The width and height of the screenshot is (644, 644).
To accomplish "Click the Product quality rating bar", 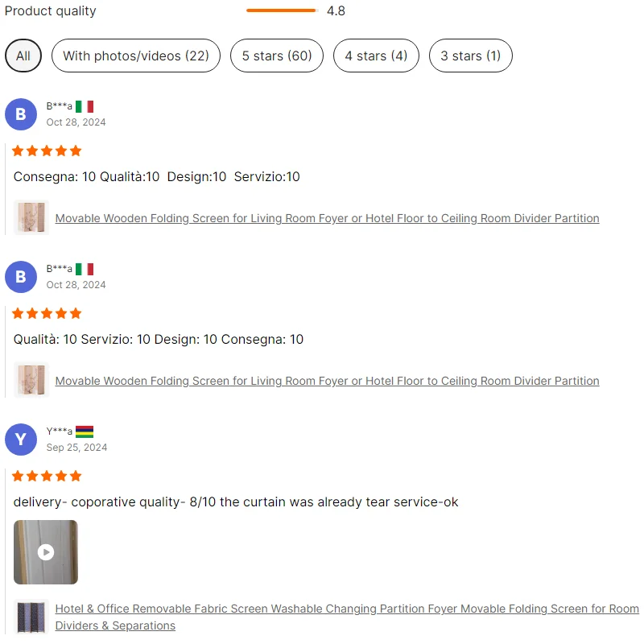I will (283, 10).
